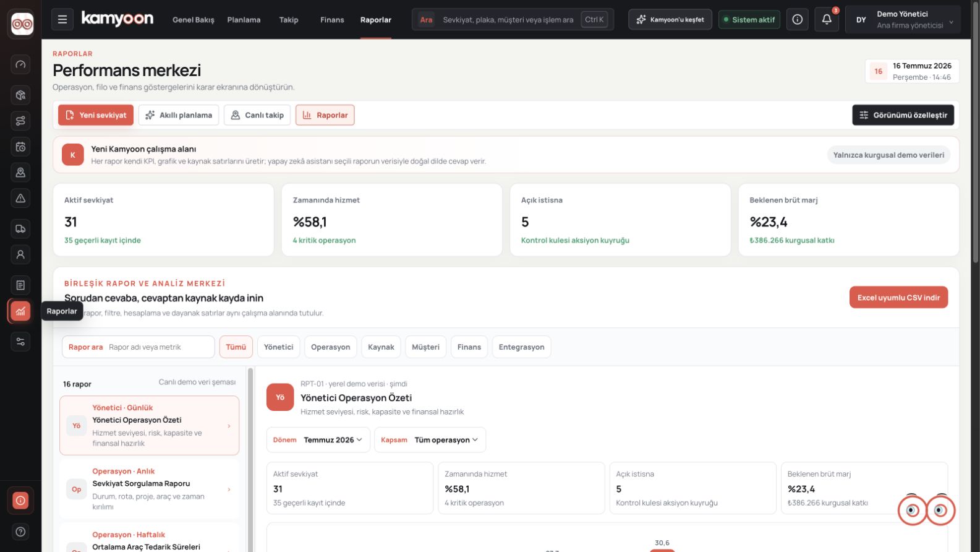Screen dimensions: 980x552
Task: Focus the Rapor ara search field
Action: (x=138, y=347)
